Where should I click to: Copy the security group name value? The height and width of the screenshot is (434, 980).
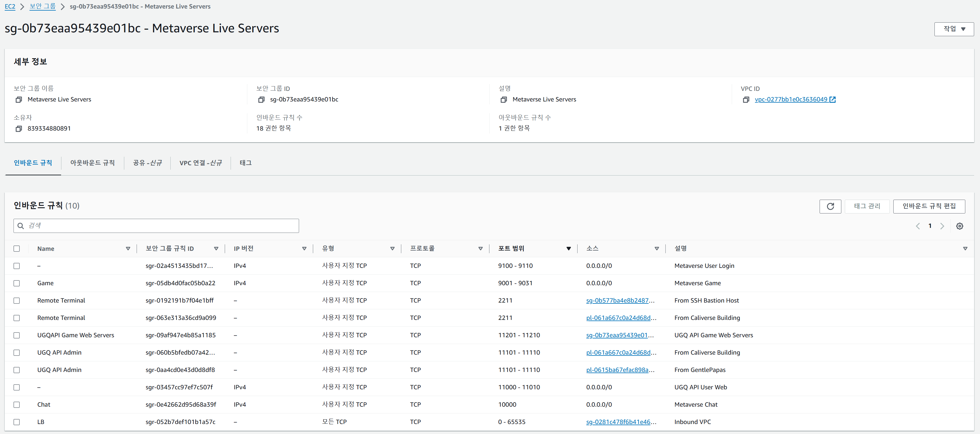19,100
